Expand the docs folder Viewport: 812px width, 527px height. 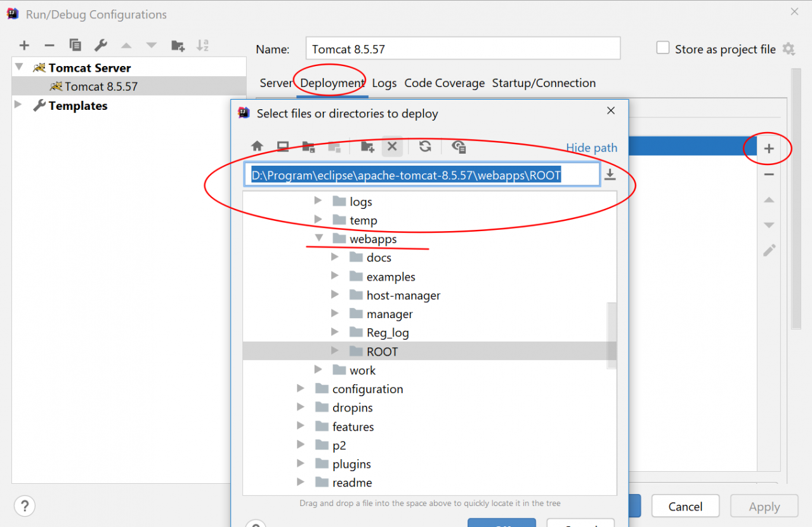[335, 257]
